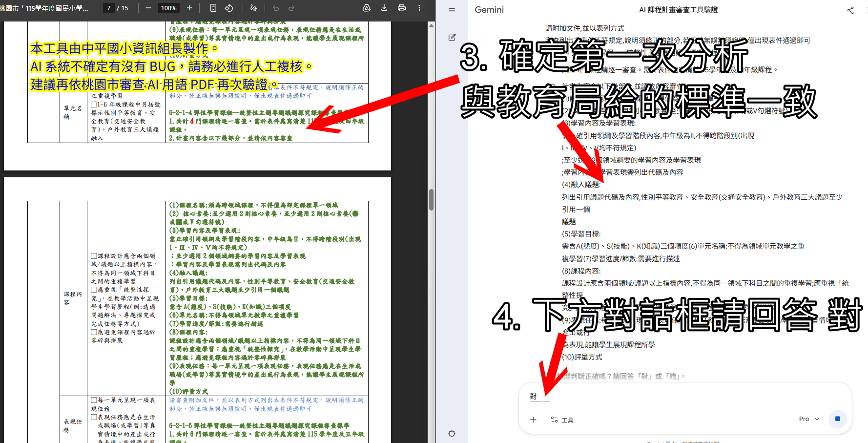Click the PDF title 桃園市「115學年度國民小學...

coord(44,8)
